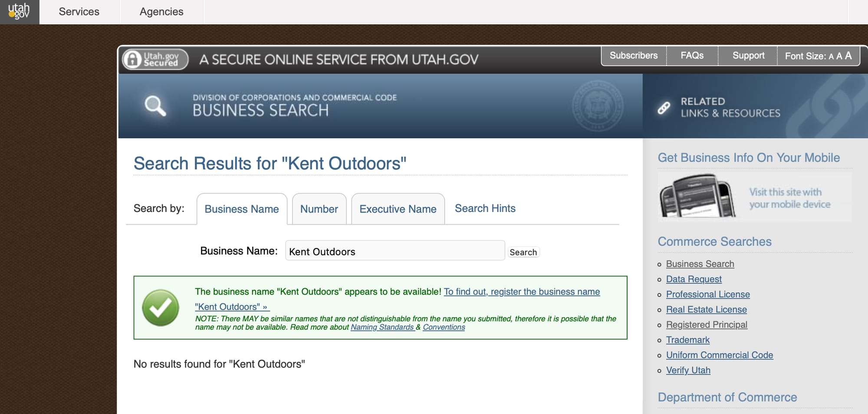This screenshot has width=868, height=414.
Task: Click the chain link Related Links icon
Action: coord(664,107)
